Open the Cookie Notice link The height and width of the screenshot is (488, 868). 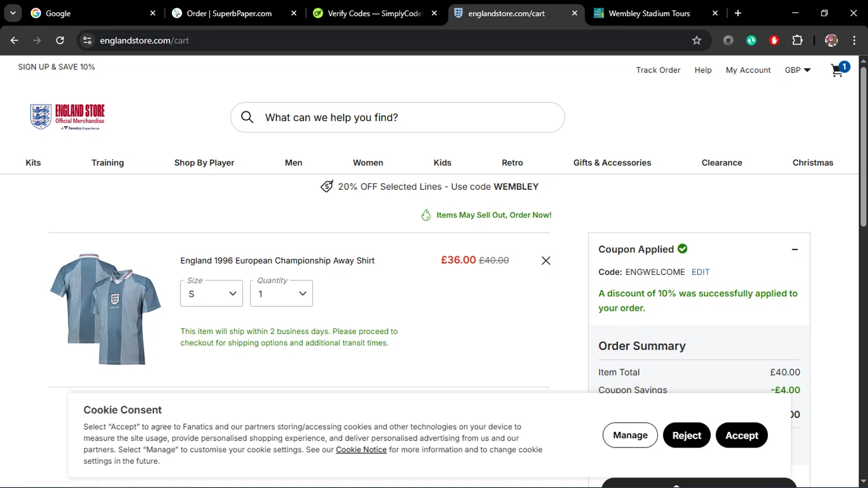[x=361, y=450]
